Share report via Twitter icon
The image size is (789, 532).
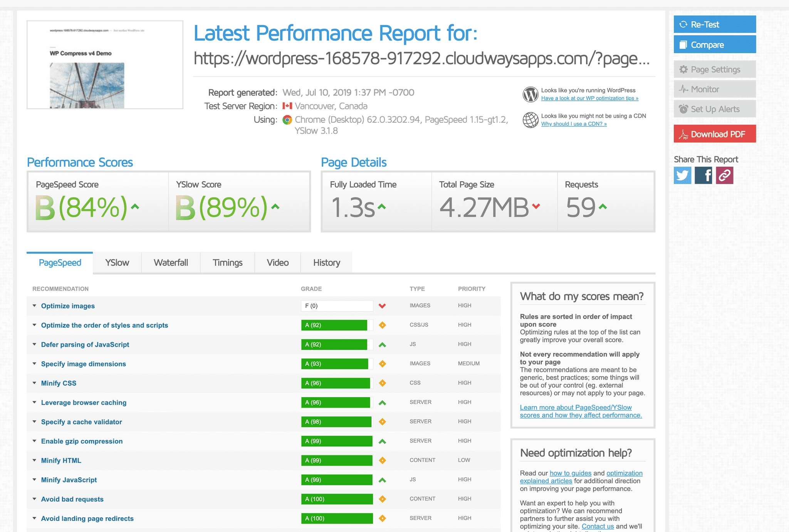[x=682, y=176]
